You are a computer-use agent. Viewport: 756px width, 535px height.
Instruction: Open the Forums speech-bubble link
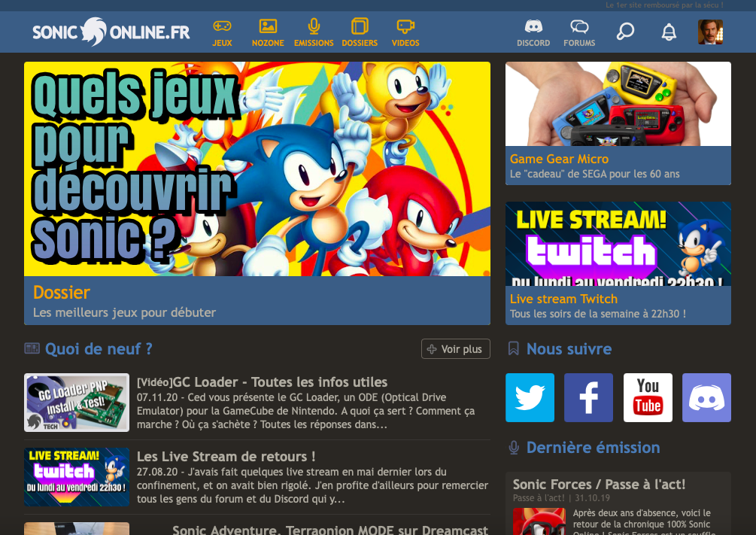[x=579, y=32]
